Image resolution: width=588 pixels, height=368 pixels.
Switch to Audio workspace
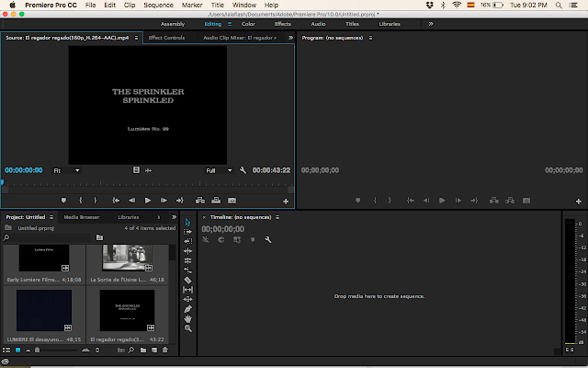click(318, 24)
